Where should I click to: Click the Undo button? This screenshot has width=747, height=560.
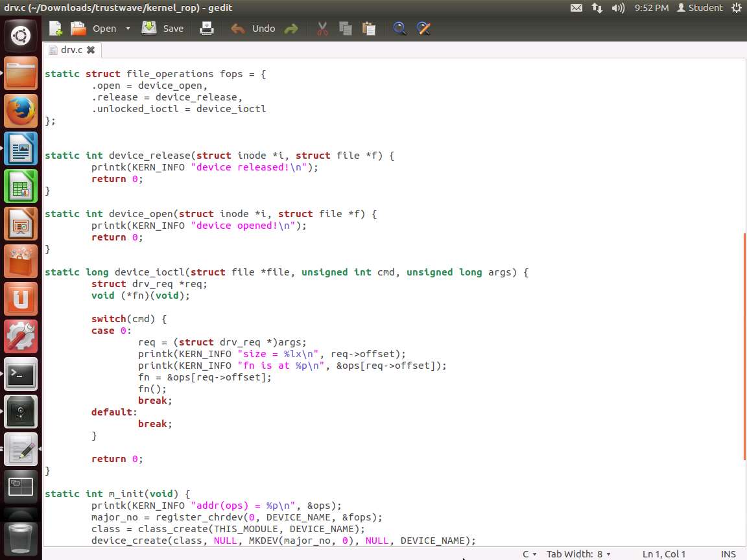[x=254, y=29]
